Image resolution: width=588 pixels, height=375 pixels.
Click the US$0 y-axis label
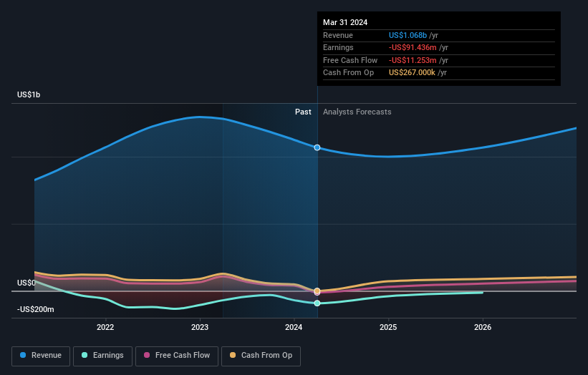point(26,283)
